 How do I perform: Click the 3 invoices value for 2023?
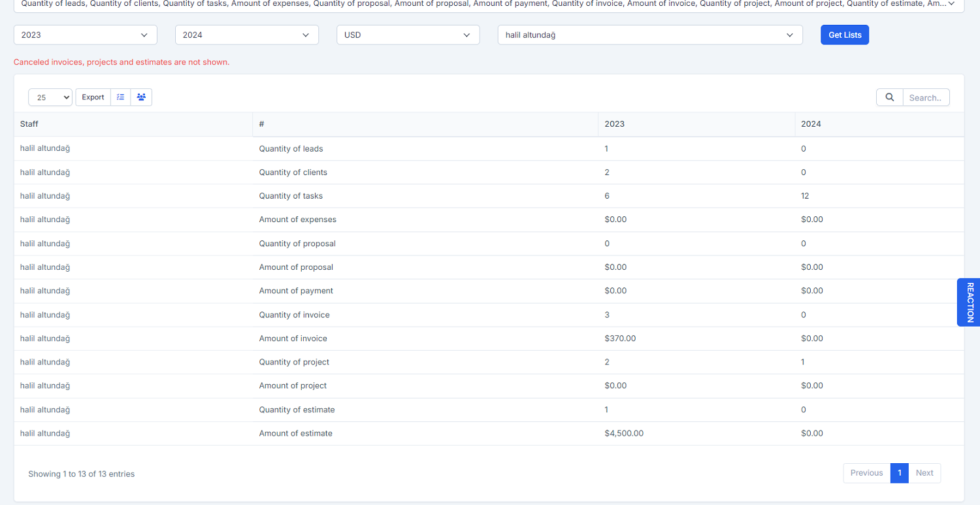(x=607, y=315)
